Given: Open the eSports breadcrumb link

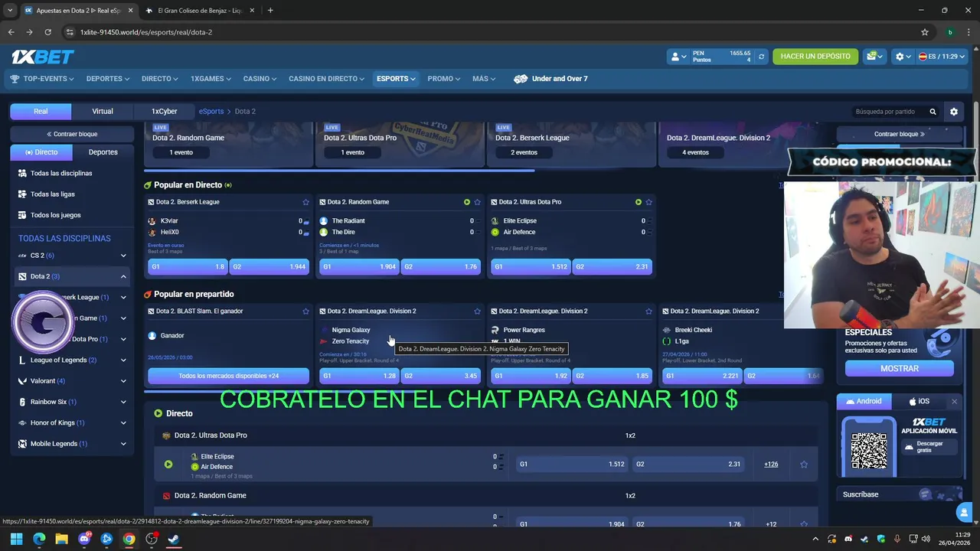Looking at the screenshot, I should click(x=211, y=112).
